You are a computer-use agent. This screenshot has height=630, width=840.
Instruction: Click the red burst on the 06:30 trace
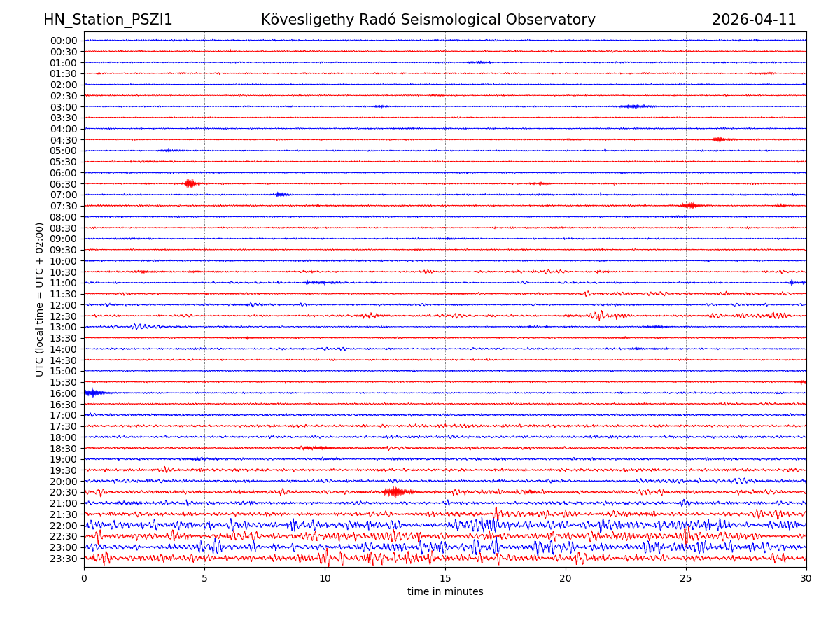point(190,183)
